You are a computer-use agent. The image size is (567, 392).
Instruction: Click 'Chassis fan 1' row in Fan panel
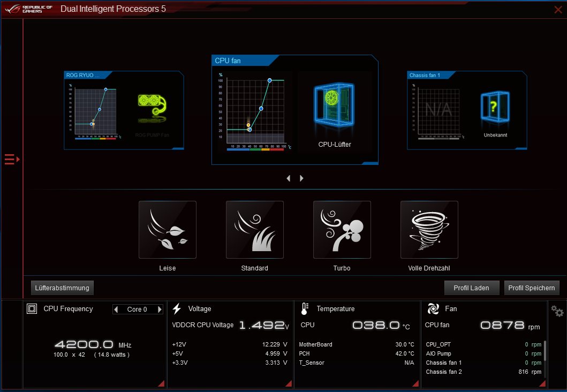pos(483,363)
